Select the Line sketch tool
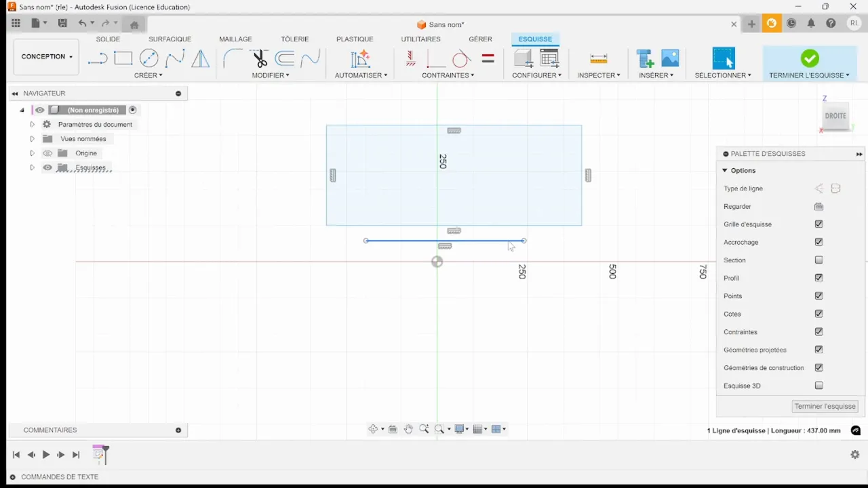The image size is (868, 488). point(97,59)
